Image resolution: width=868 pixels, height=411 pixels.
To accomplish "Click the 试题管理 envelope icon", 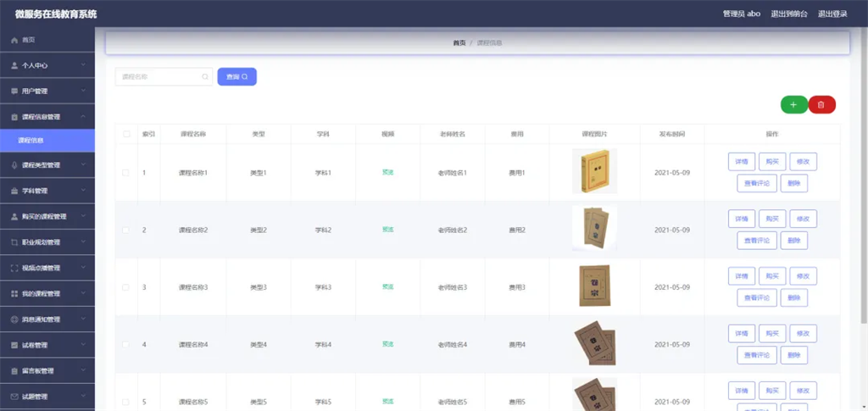I will tap(14, 397).
